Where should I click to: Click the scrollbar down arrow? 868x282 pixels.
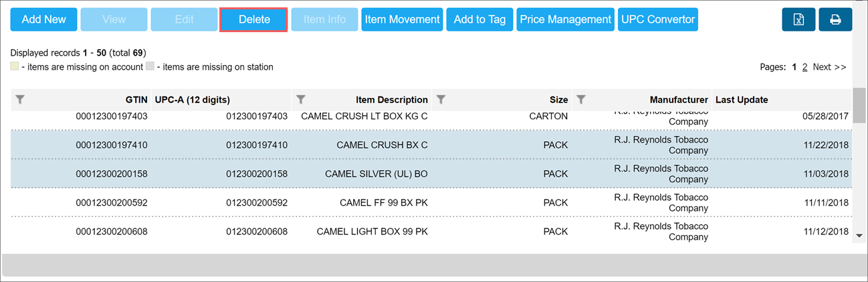(x=859, y=234)
